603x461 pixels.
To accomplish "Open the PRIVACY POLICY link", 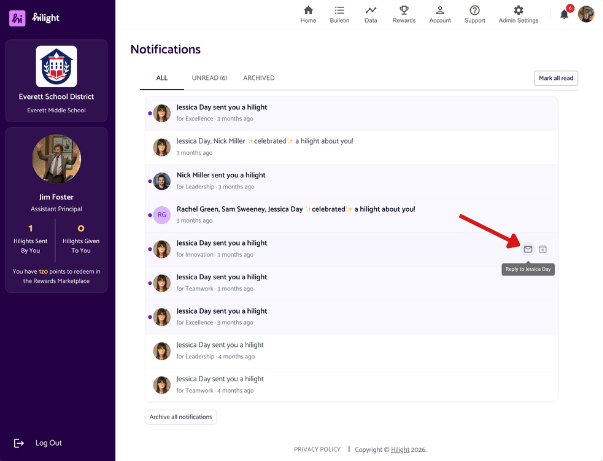I will [x=317, y=449].
